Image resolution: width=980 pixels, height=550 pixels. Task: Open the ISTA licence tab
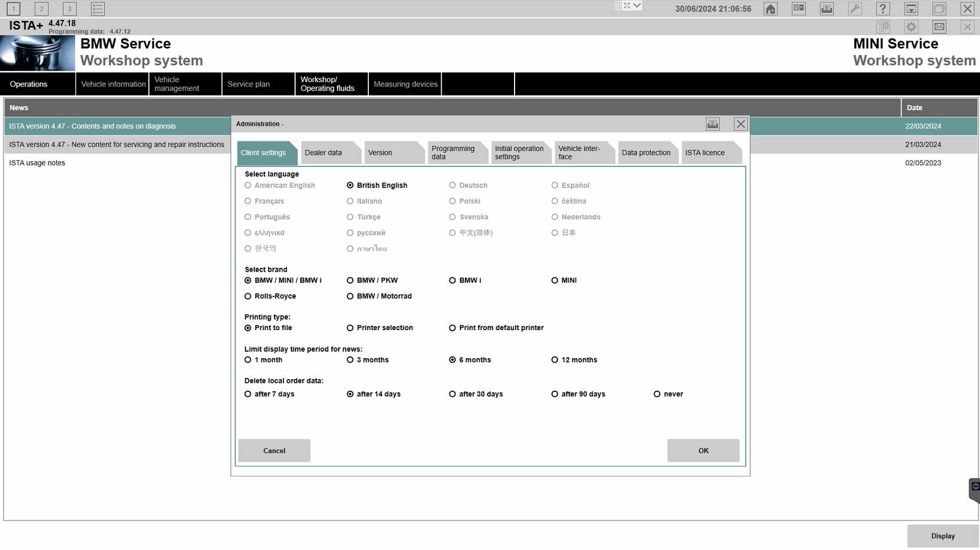(x=711, y=153)
